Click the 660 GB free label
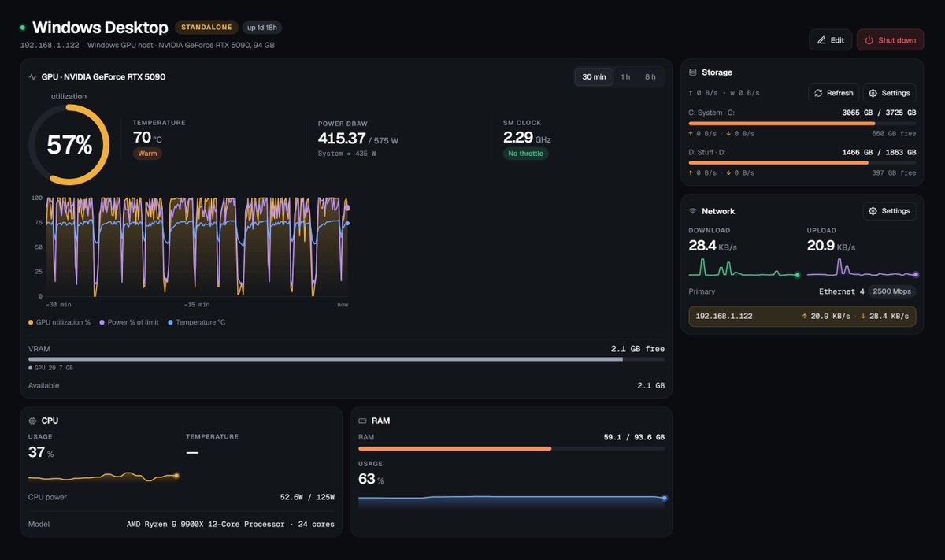This screenshot has width=945, height=560. [x=894, y=133]
